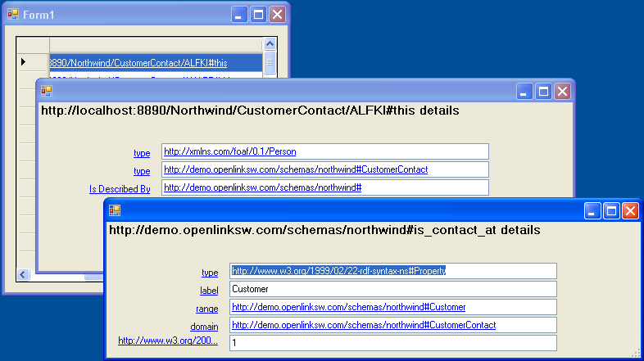Minimize the is_contact_at details window

point(592,211)
